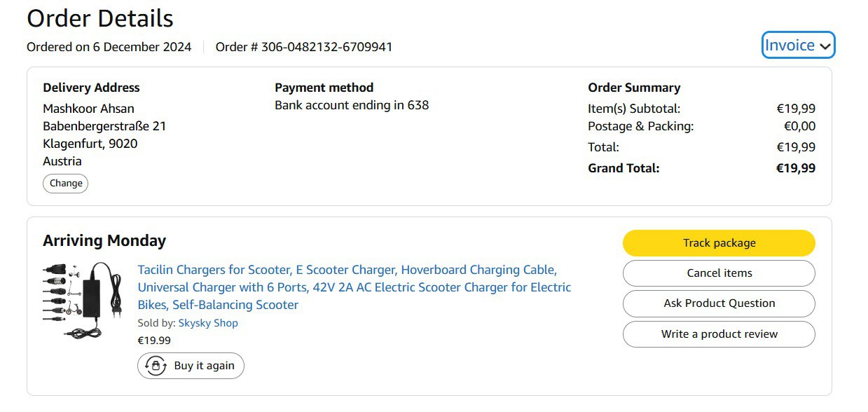Visit the Skysky Shop seller page

point(208,323)
